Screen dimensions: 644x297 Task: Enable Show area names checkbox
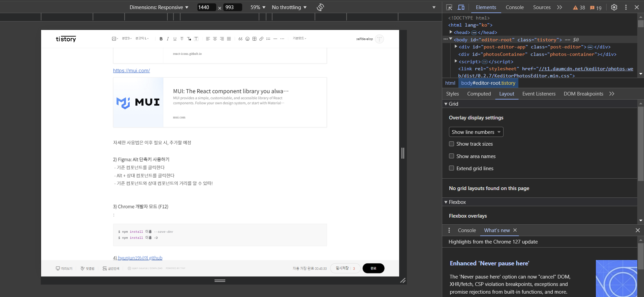click(451, 156)
